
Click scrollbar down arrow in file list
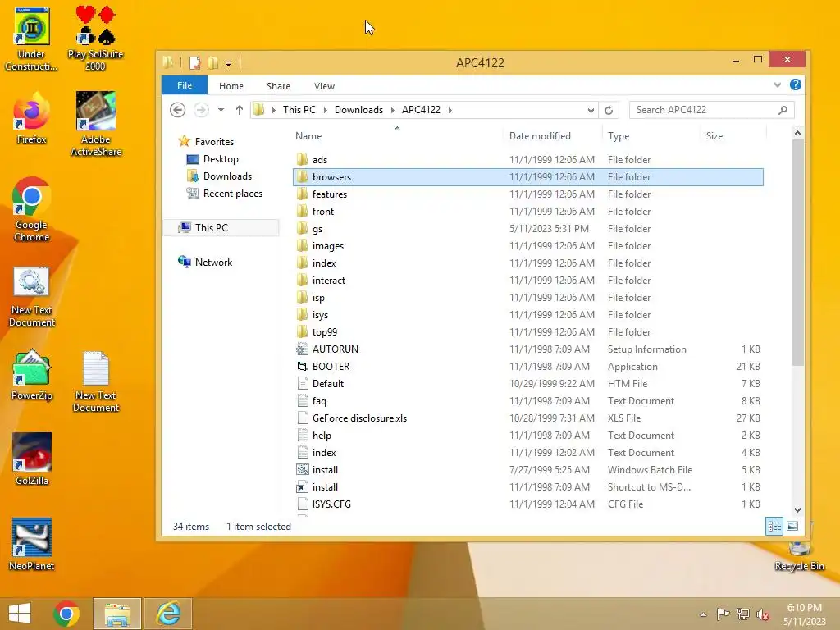coord(797,510)
